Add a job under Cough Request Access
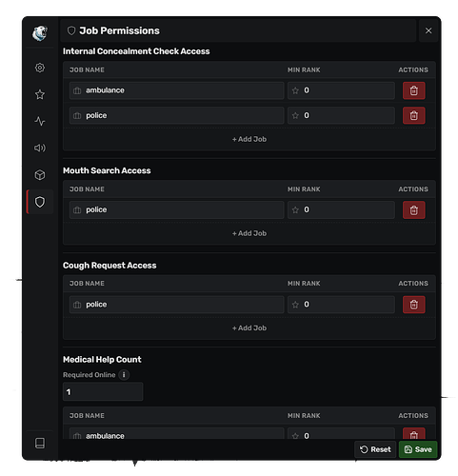 (x=249, y=328)
